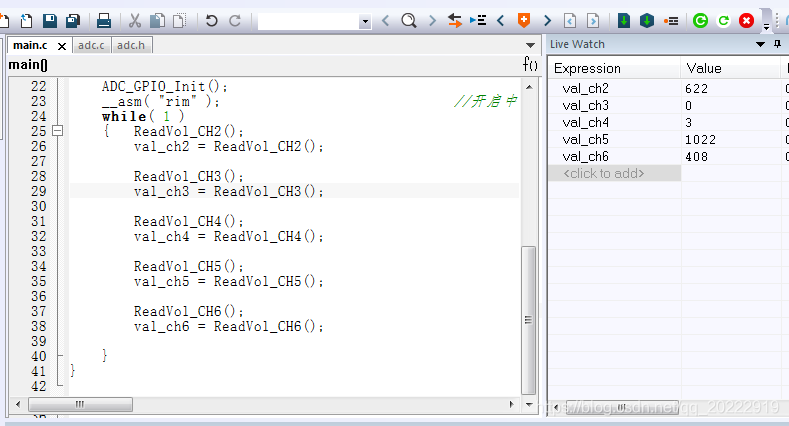Click the editor scroll up arrow
Viewport: 789px width, 426px height.
[529, 87]
